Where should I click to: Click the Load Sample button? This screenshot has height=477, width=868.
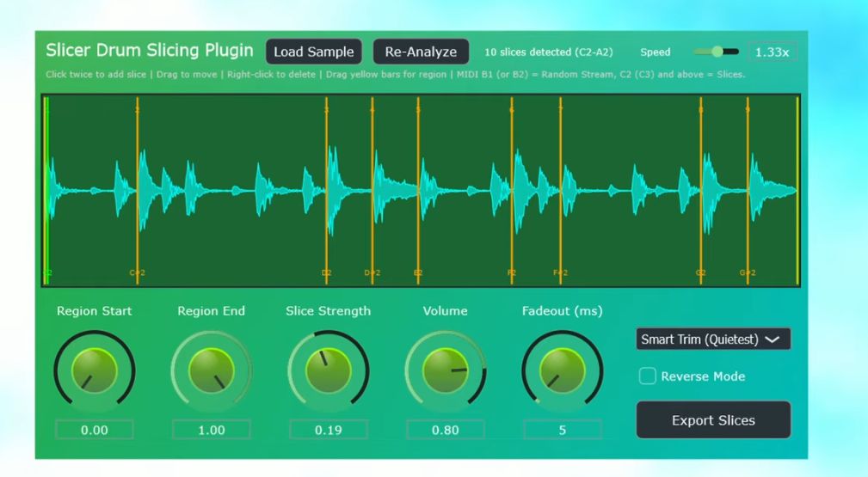[x=313, y=52]
